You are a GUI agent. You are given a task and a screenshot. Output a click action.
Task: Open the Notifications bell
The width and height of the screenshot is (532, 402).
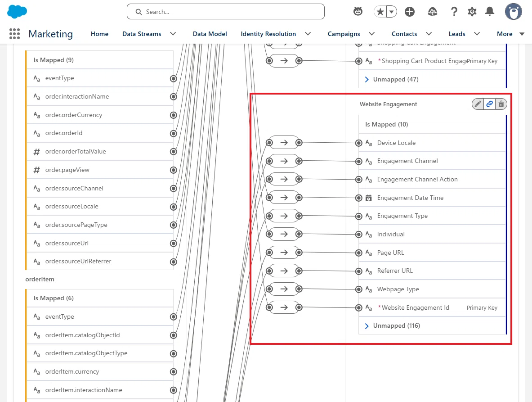click(x=490, y=12)
